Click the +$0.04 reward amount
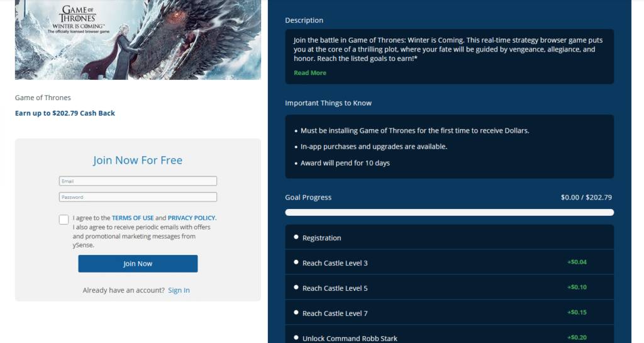The height and width of the screenshot is (343, 644). [577, 262]
